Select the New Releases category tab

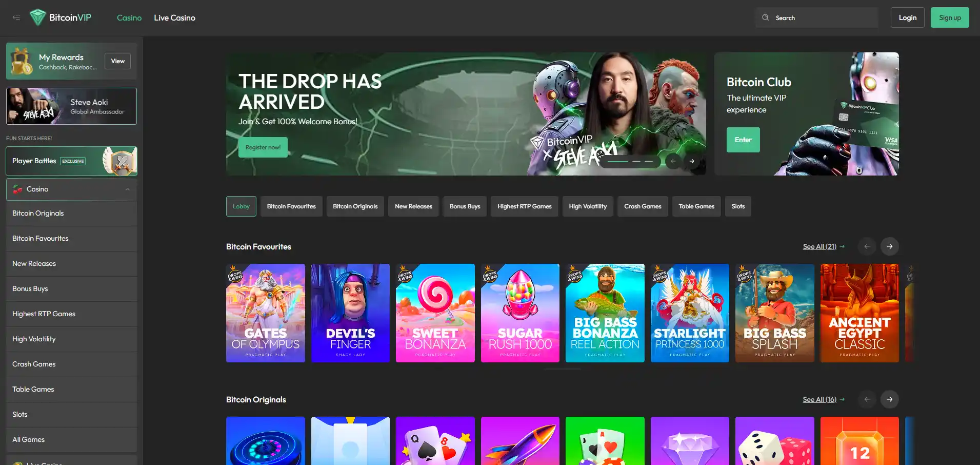[413, 206]
